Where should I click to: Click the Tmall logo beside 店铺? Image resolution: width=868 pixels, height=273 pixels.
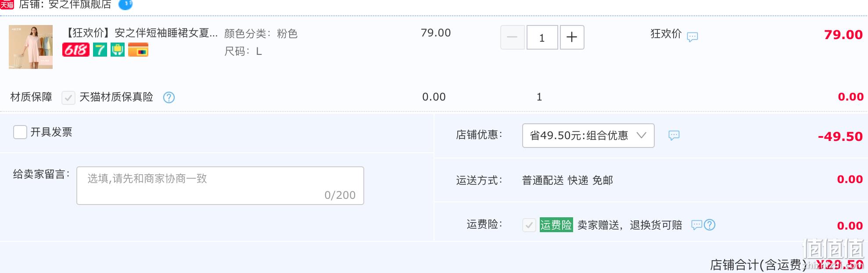(x=7, y=5)
